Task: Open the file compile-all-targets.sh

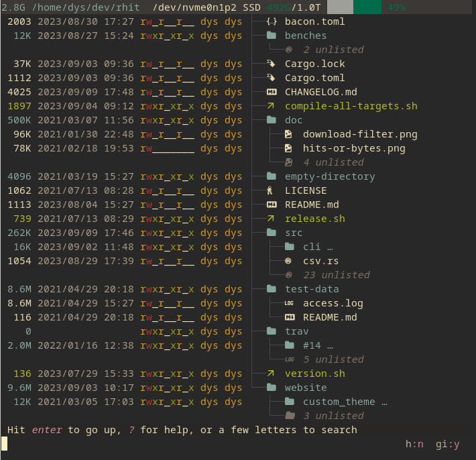Action: (351, 106)
